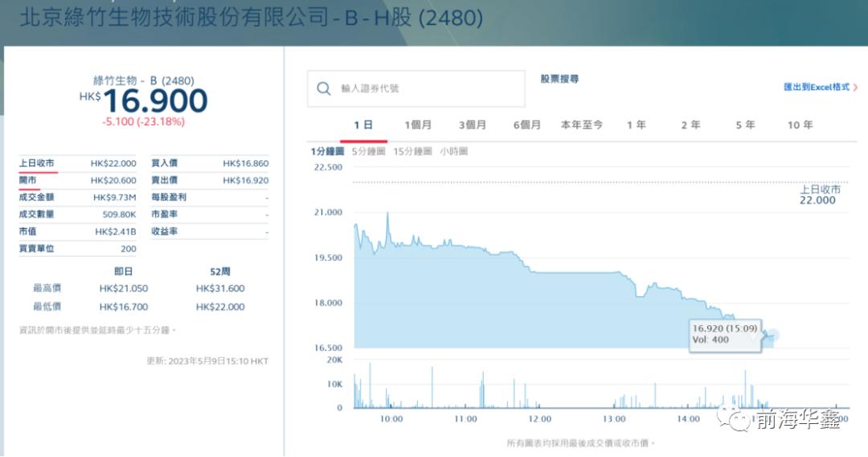Click the magnifier search icon

324,89
